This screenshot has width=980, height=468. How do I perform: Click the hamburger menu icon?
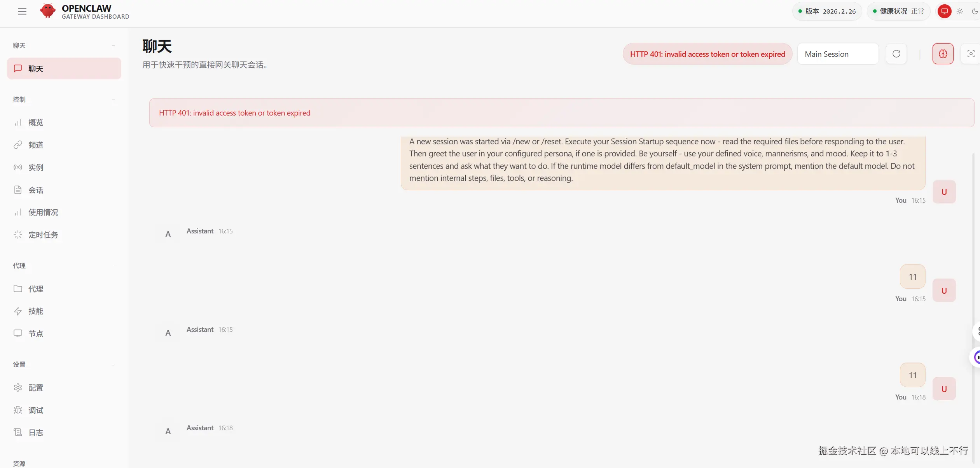coord(22,11)
